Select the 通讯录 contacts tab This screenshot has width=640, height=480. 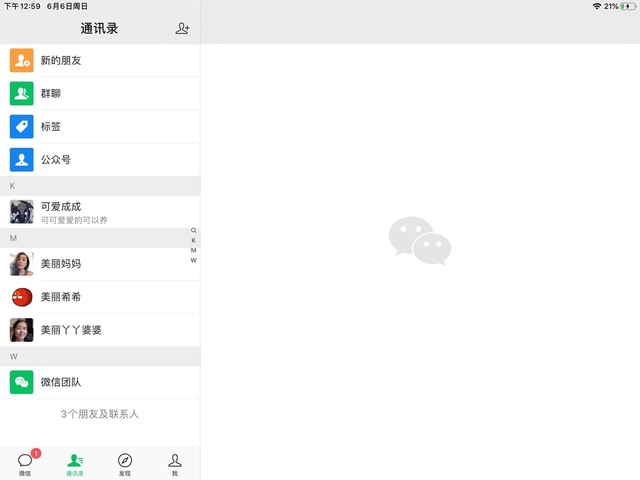point(75,463)
